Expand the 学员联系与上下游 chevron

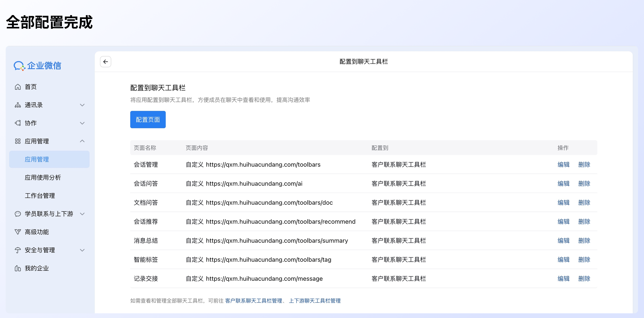point(82,214)
